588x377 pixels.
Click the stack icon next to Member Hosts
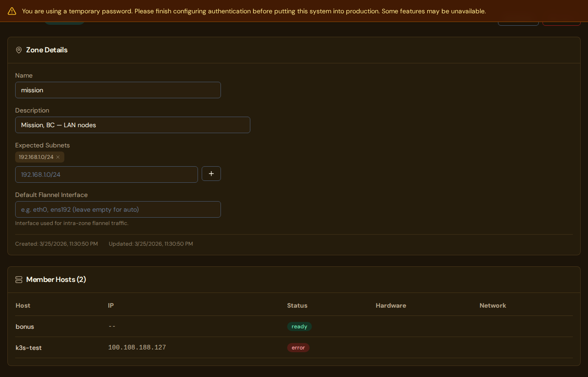pyautogui.click(x=18, y=279)
